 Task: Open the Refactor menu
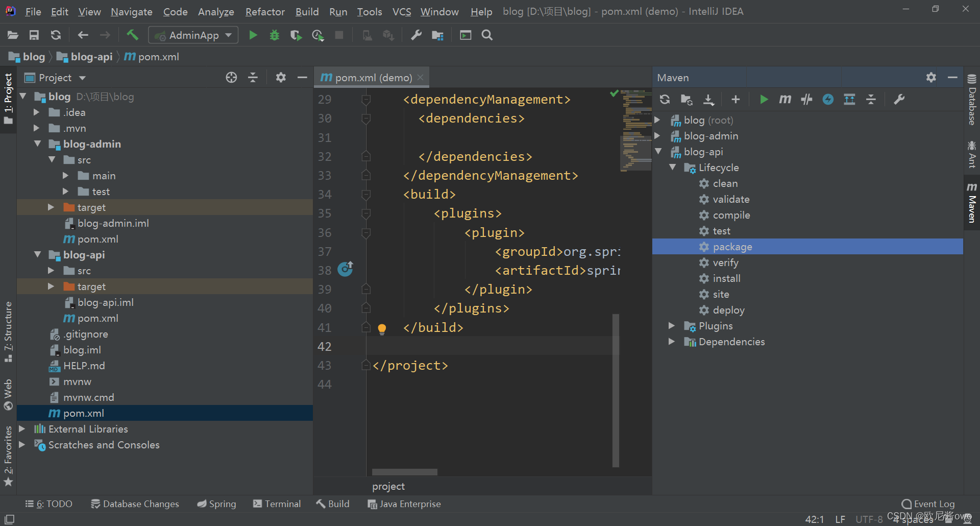click(265, 11)
